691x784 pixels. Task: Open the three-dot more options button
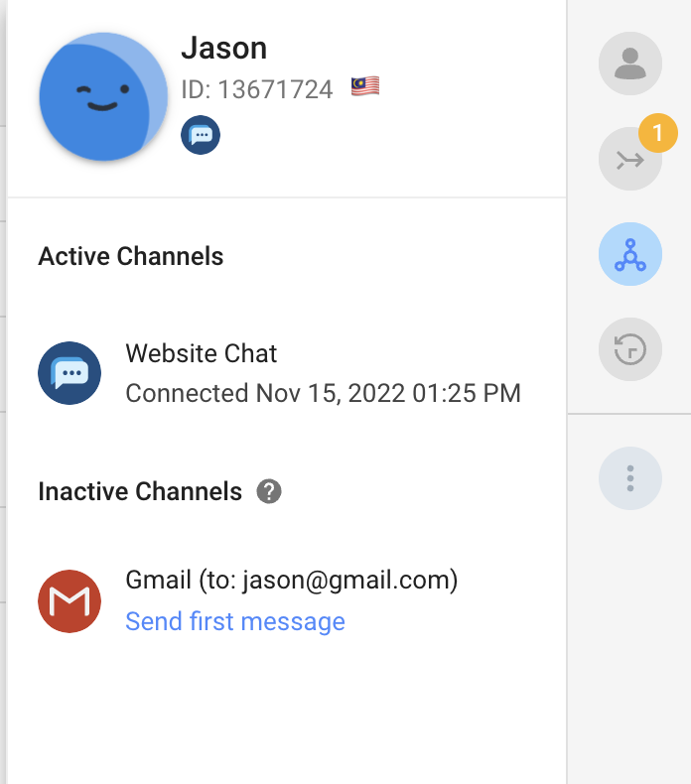(x=630, y=478)
